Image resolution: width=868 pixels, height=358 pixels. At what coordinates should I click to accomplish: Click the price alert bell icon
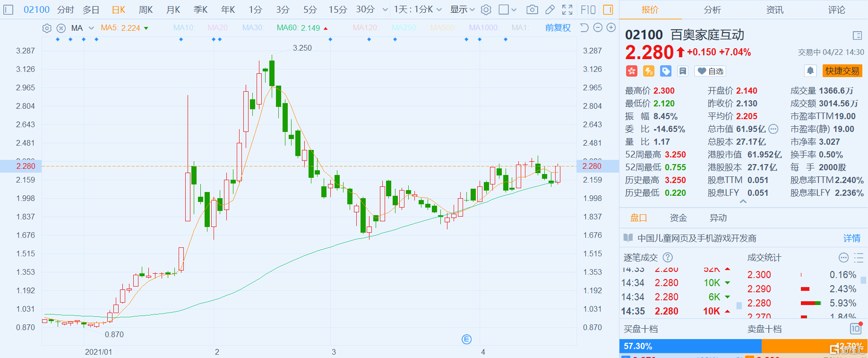810,71
